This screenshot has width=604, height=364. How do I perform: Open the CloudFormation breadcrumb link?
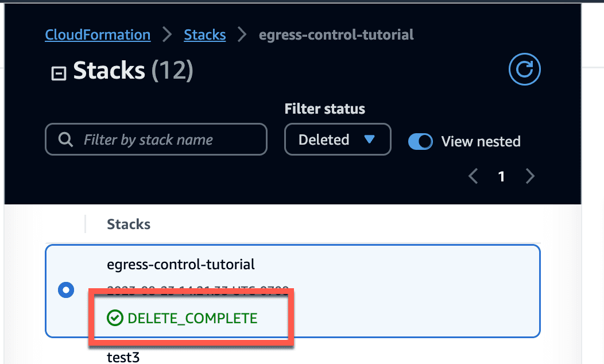pos(98,34)
